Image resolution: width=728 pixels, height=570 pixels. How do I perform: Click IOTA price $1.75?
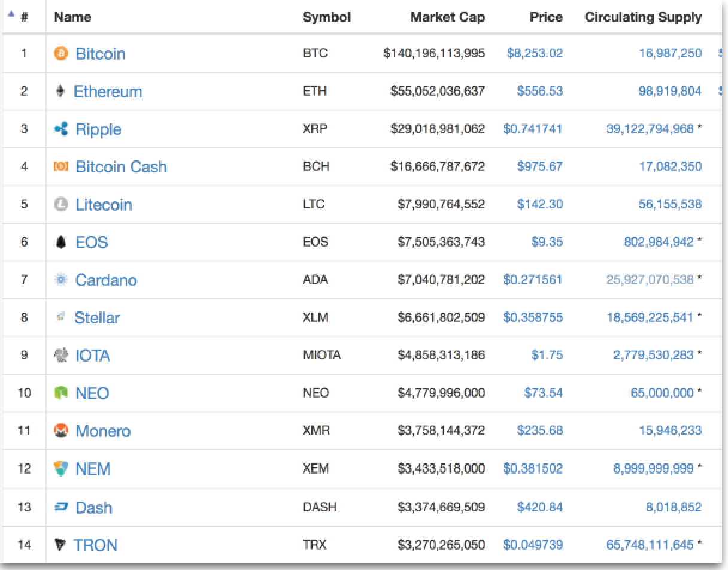click(x=547, y=355)
